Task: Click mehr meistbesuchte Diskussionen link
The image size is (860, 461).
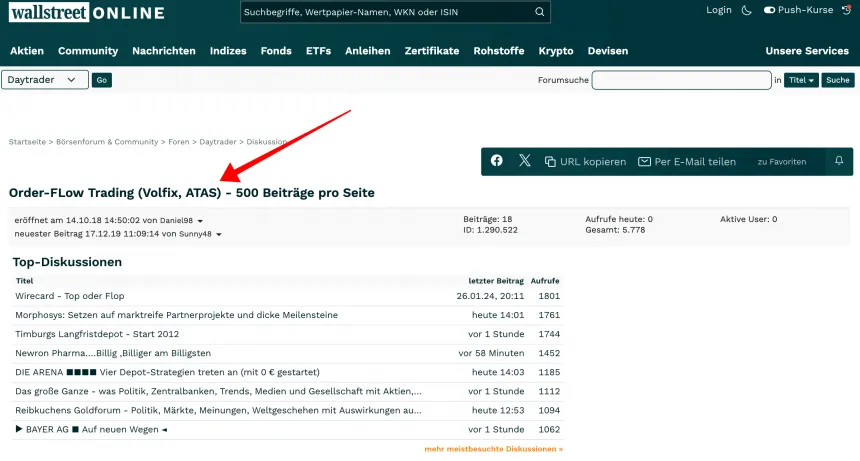Action: [x=494, y=449]
